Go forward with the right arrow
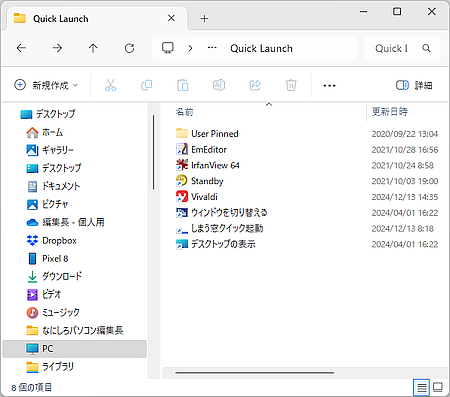Screen dimensions: 450x397 57,48
